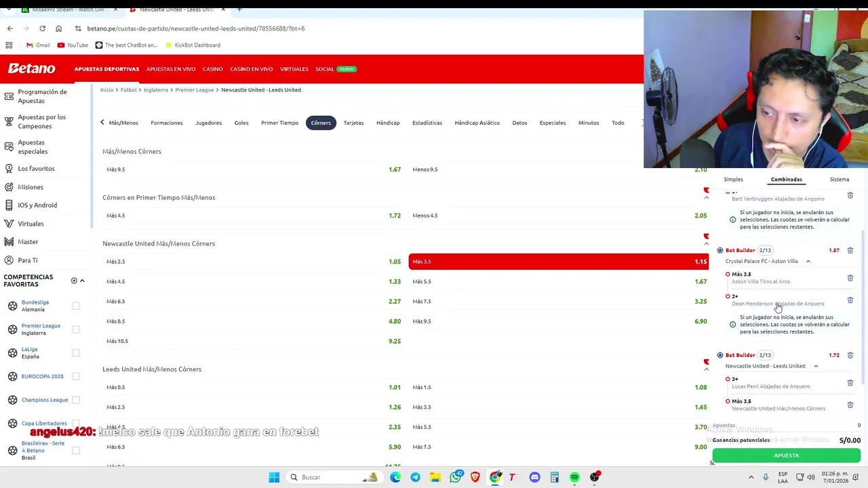Open Telegram from the taskbar
The height and width of the screenshot is (488, 868).
pos(415,477)
